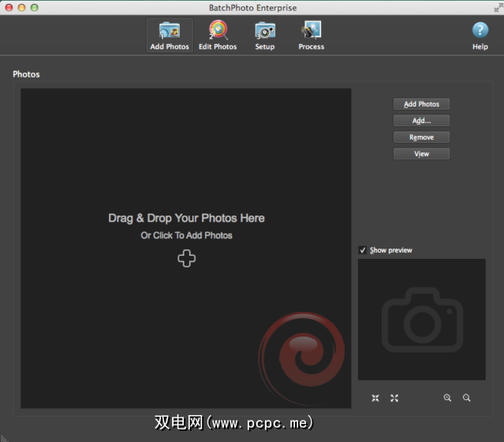Viewport: 504px width, 442px height.
Task: Uncheck the Show preview checkbox
Action: 363,250
